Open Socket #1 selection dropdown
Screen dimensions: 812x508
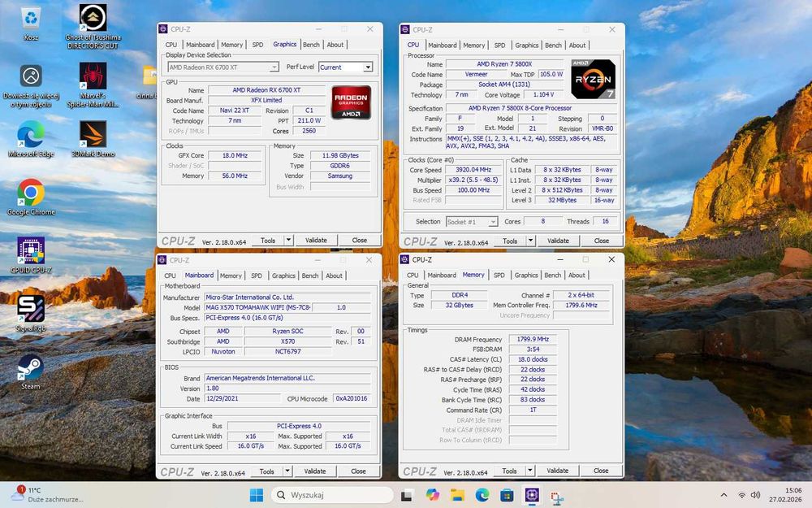(x=472, y=222)
